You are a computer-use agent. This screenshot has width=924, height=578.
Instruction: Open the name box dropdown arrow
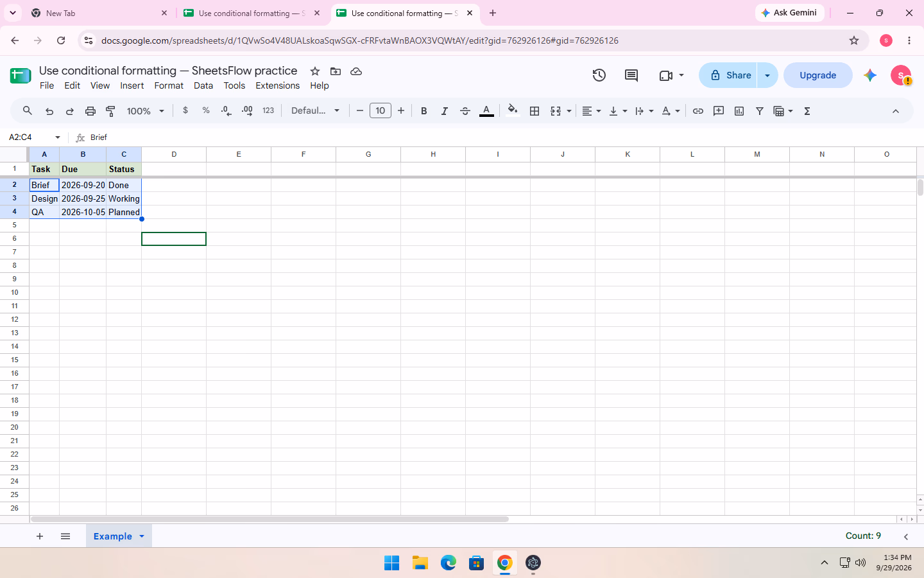pyautogui.click(x=58, y=137)
